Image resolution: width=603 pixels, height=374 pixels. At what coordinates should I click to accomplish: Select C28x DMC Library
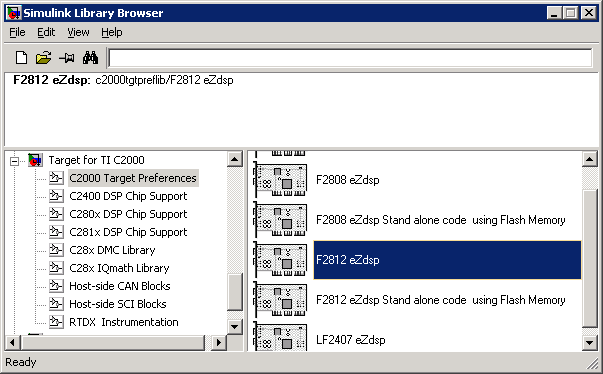112,250
